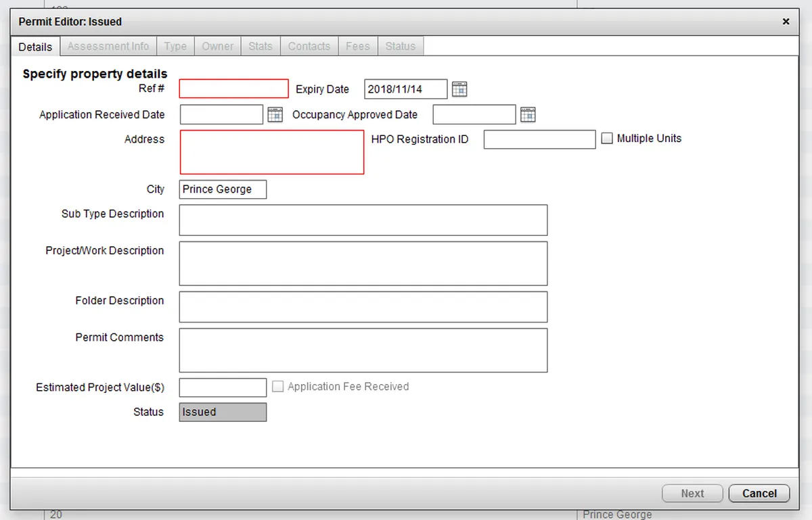Click in the Permit Comments box

coord(363,350)
